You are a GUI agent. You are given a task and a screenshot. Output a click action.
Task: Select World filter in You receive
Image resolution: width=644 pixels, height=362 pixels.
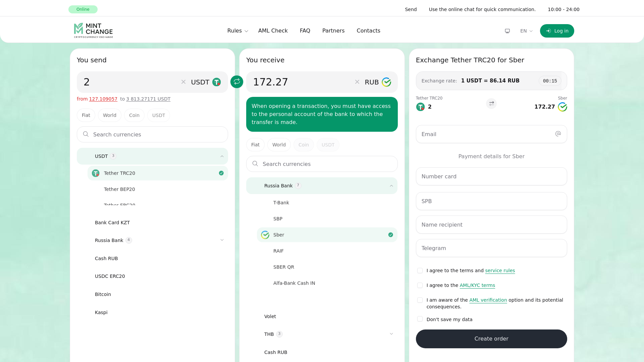[x=279, y=145]
